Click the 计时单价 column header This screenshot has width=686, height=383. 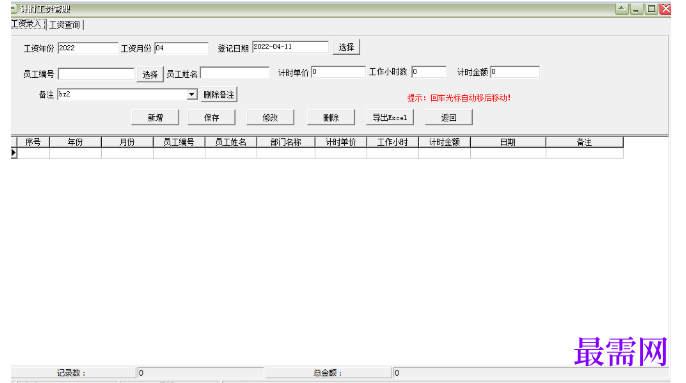pyautogui.click(x=341, y=142)
